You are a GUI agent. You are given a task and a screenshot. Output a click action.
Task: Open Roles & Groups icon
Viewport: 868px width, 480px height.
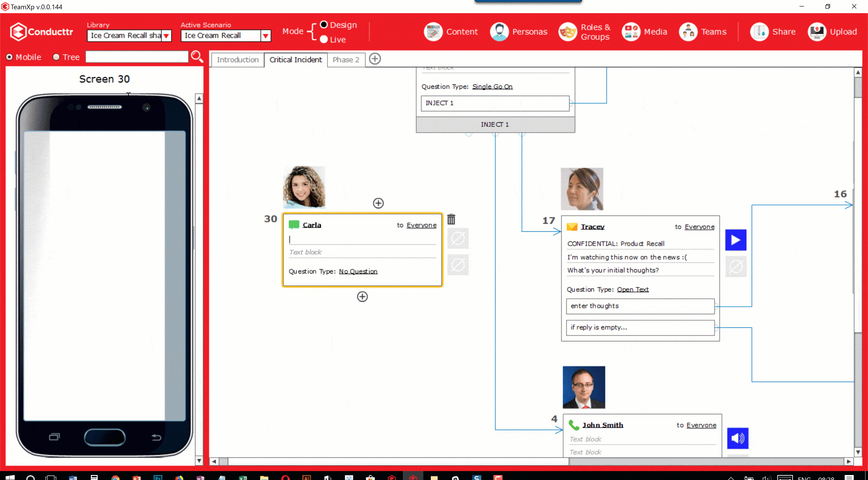(568, 32)
